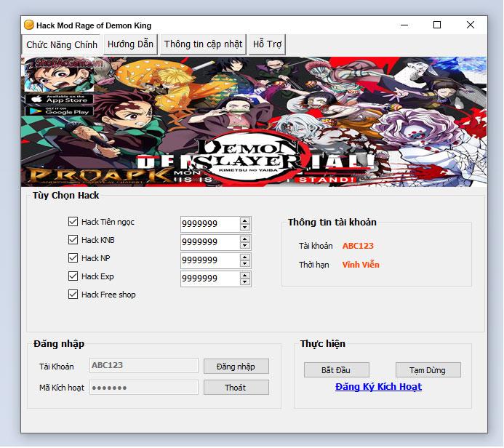
Task: Open the Đăng Ký Kích Hoạt link
Action: click(378, 387)
